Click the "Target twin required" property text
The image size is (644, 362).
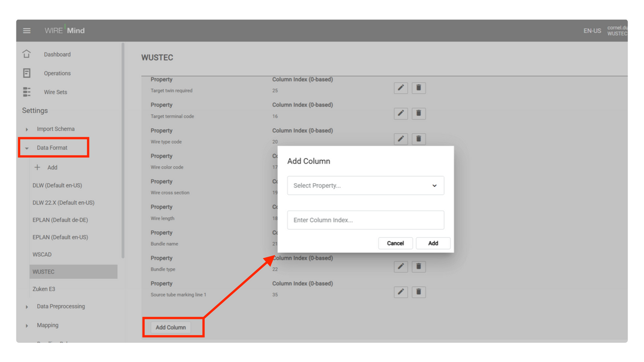171,90
